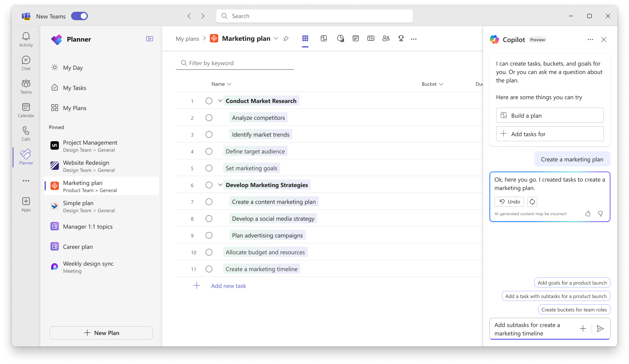Screen dimensions: 629x364
Task: Open the Goals trophy view
Action: [x=401, y=38]
